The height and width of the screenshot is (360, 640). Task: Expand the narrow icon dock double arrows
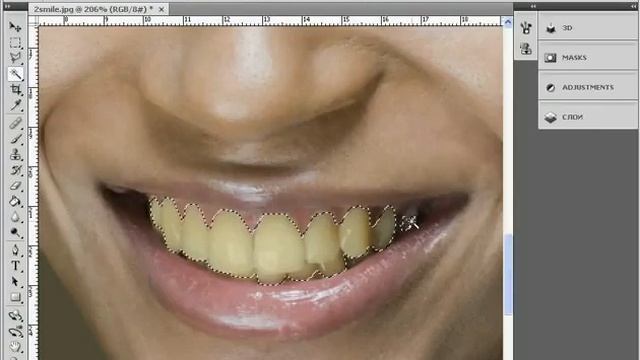point(533,6)
